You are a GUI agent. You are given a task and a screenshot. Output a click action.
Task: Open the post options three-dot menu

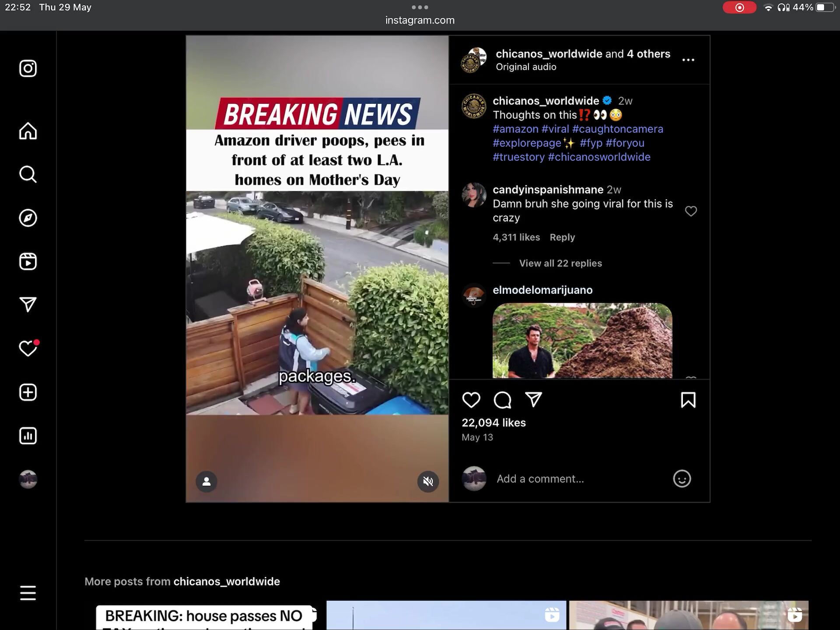(x=688, y=60)
